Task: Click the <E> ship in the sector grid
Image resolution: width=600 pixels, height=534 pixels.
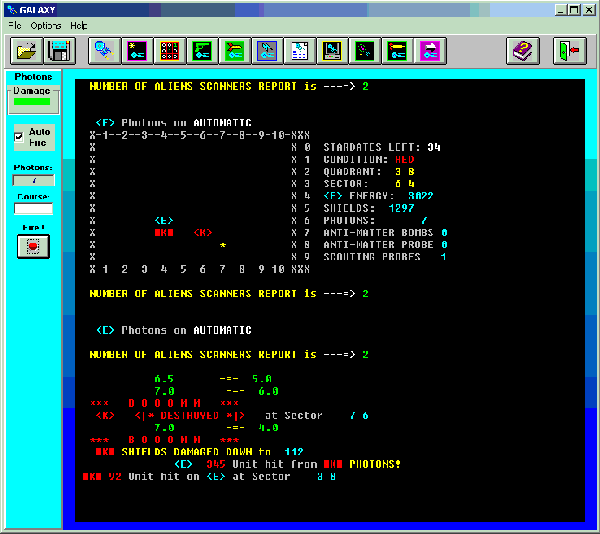Action: click(164, 220)
